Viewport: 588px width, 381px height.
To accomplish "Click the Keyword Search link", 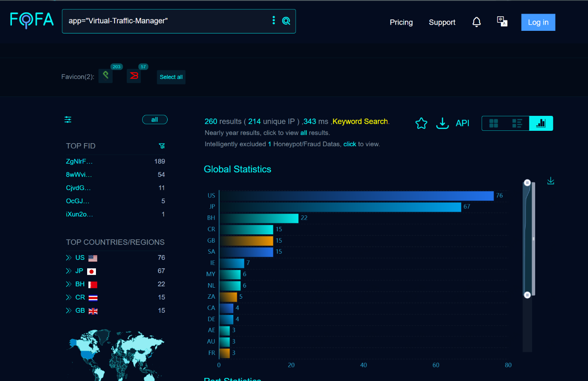I will [x=360, y=122].
